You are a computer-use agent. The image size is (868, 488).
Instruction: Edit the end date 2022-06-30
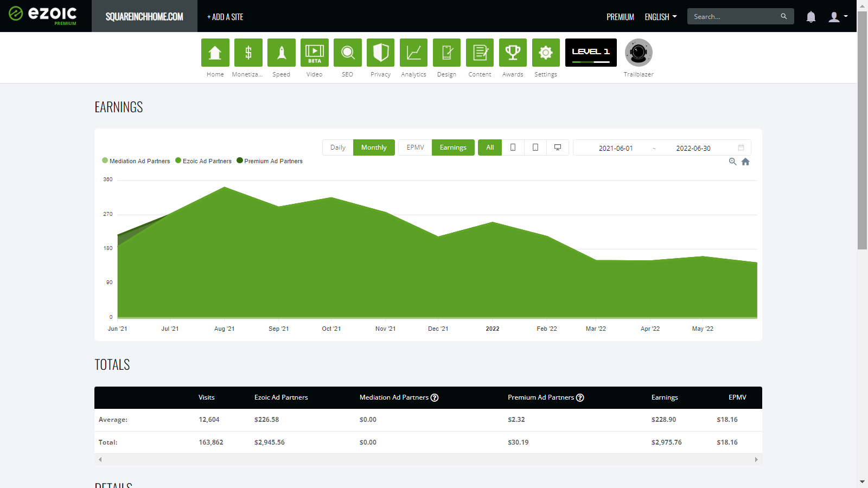(693, 148)
